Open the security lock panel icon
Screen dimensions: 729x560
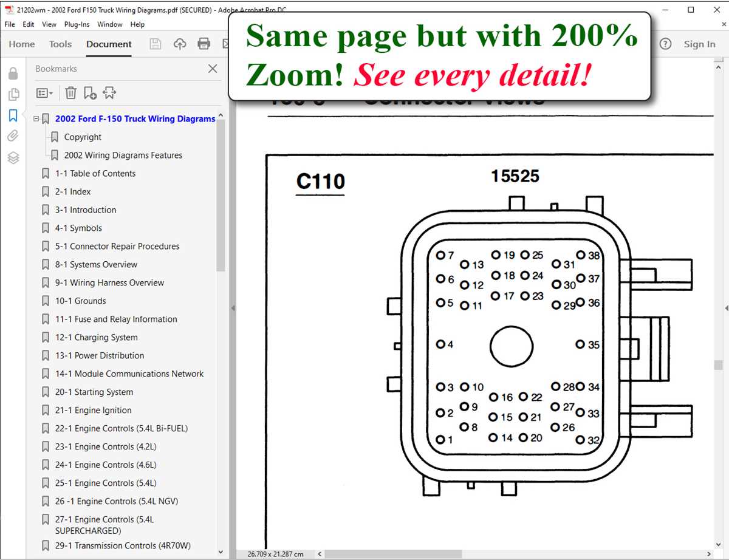[x=13, y=74]
